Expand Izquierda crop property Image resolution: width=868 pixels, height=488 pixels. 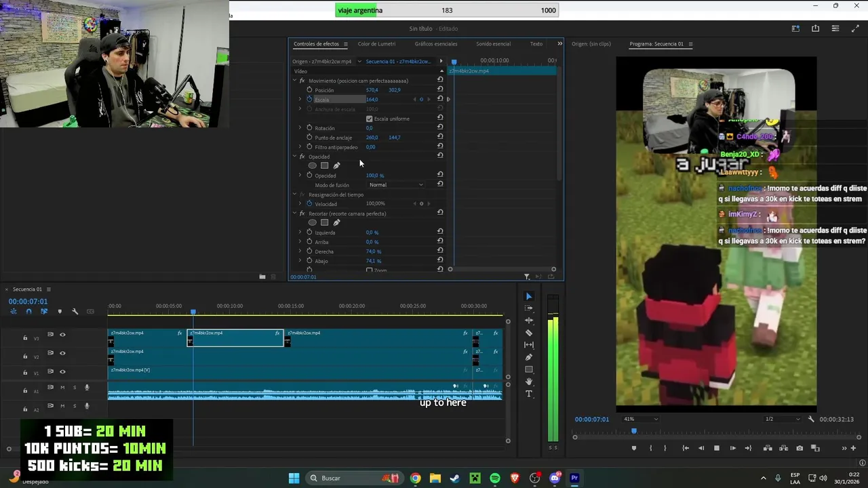click(300, 232)
